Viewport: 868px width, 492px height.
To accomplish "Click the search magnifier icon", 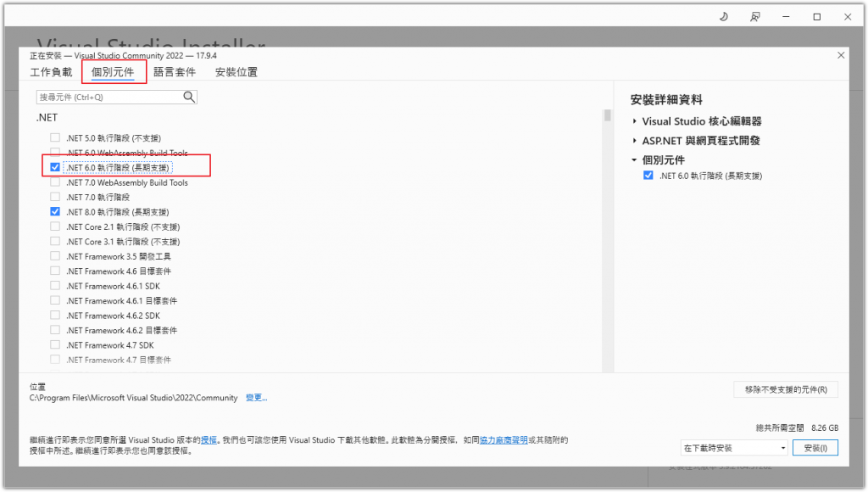I will pos(189,97).
